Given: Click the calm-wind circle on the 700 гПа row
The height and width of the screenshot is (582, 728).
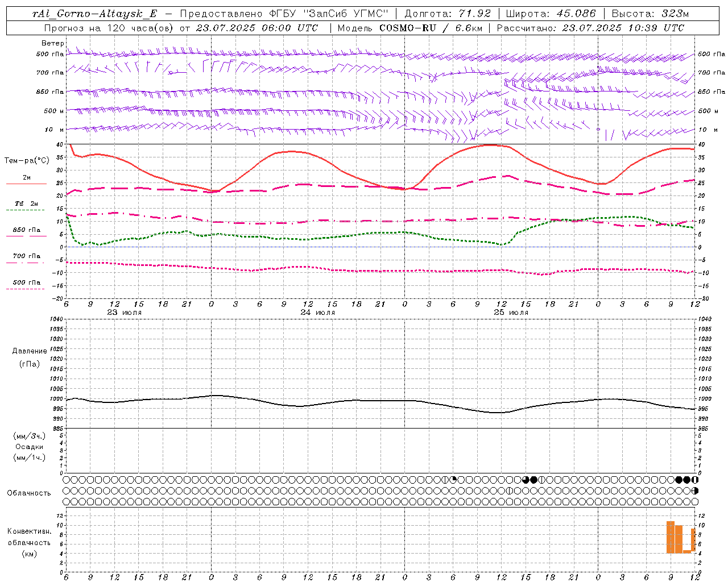Looking at the screenshot, I should [x=170, y=73].
